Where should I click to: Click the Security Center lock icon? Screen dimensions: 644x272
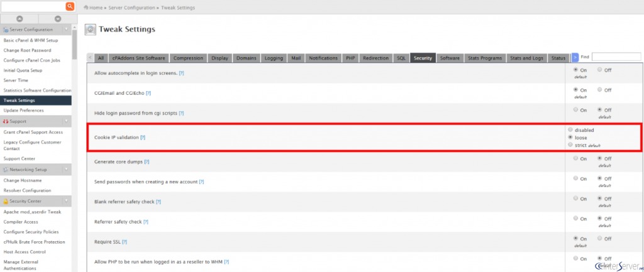pyautogui.click(x=6, y=201)
